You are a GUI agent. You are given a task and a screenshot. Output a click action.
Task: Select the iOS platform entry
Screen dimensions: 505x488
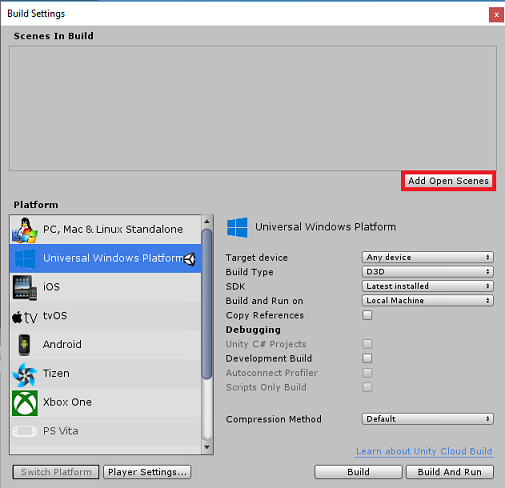click(106, 287)
